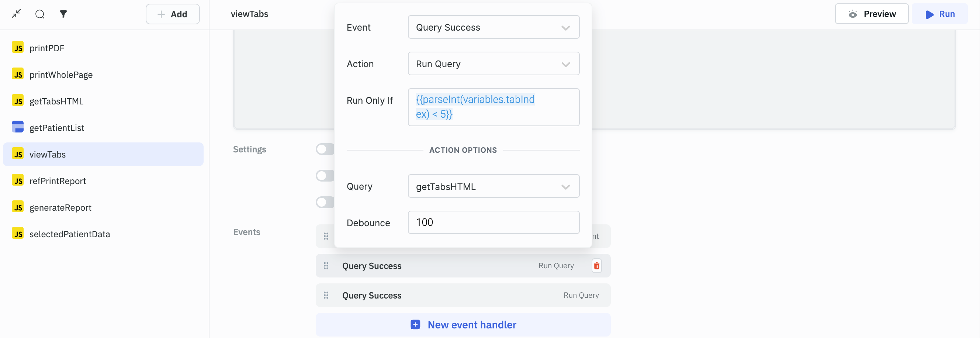Click the filter funnel icon
This screenshot has height=338, width=980.
click(63, 14)
